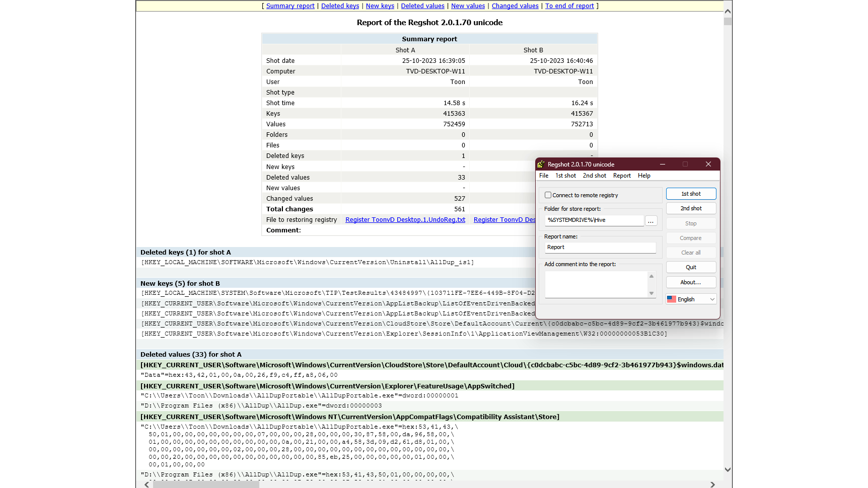
Task: Click the FeatureUsage\AppSwitched key heading
Action: tap(328, 386)
